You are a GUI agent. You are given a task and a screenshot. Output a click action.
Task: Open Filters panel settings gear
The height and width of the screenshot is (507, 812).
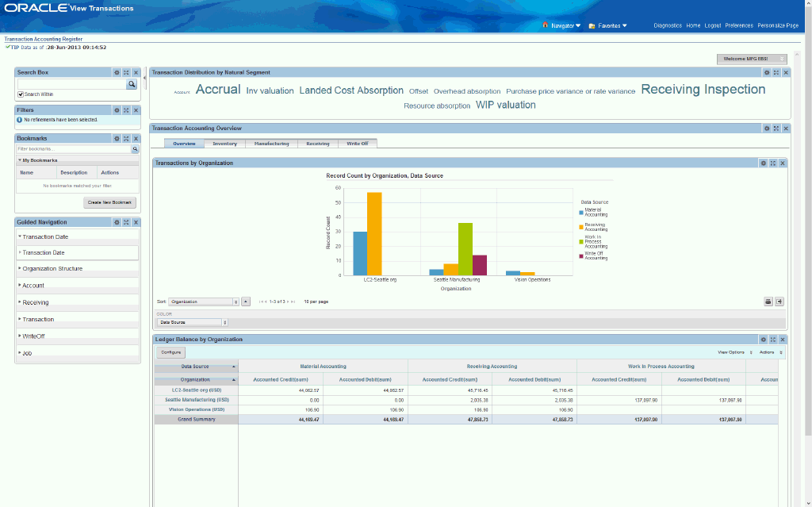pos(117,110)
